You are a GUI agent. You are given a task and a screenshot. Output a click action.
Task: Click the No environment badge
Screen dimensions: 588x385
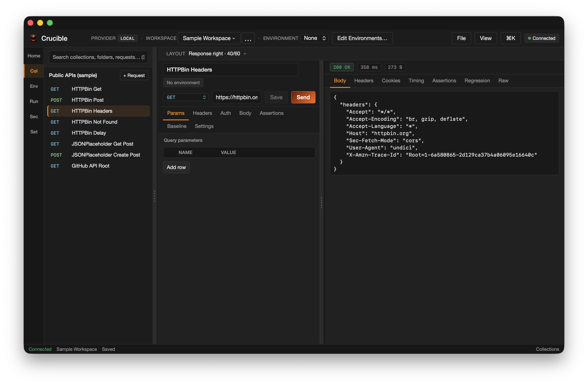(183, 83)
